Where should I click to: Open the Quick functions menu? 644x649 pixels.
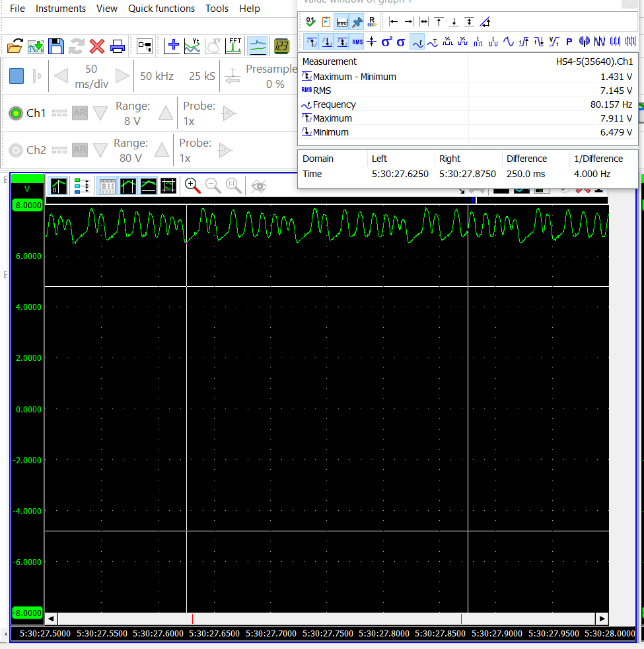click(x=161, y=9)
